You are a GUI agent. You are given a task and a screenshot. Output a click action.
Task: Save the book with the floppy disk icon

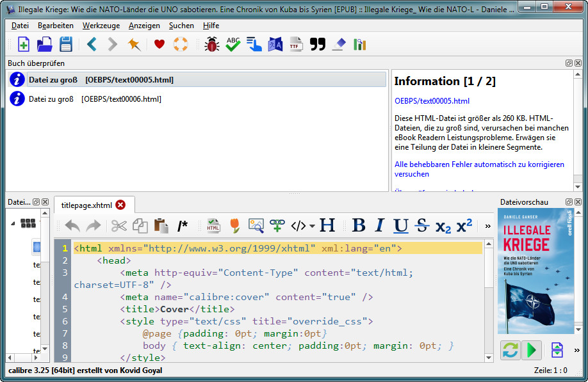tap(65, 44)
